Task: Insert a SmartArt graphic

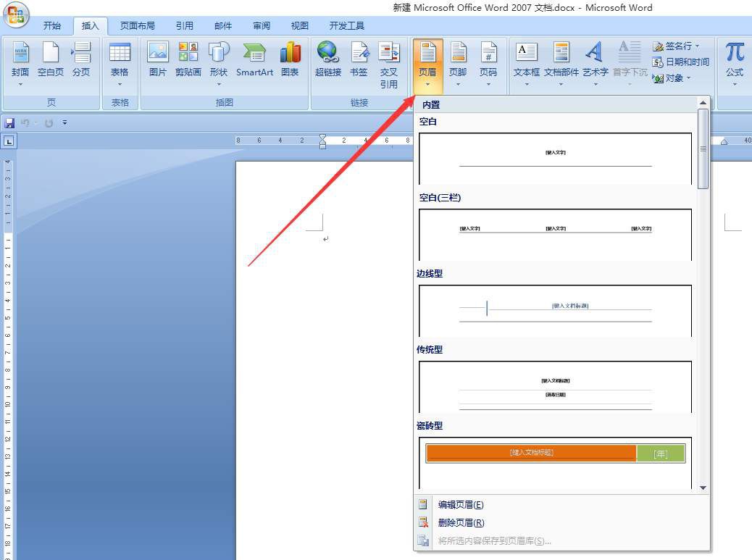Action: 254,60
